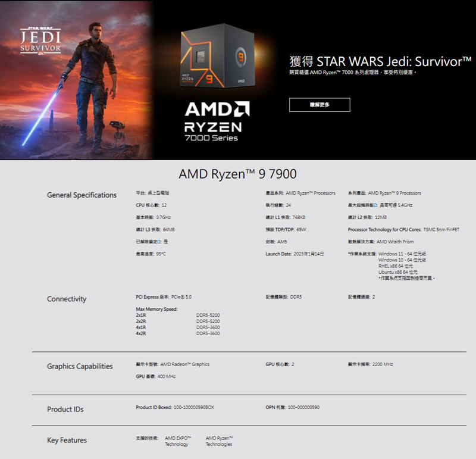Click the Star Wars Jedi Survivor logo
The height and width of the screenshot is (459, 476).
coord(40,40)
